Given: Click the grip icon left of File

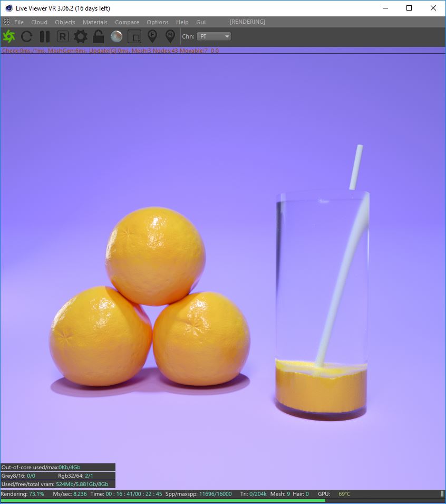Looking at the screenshot, I should point(6,22).
